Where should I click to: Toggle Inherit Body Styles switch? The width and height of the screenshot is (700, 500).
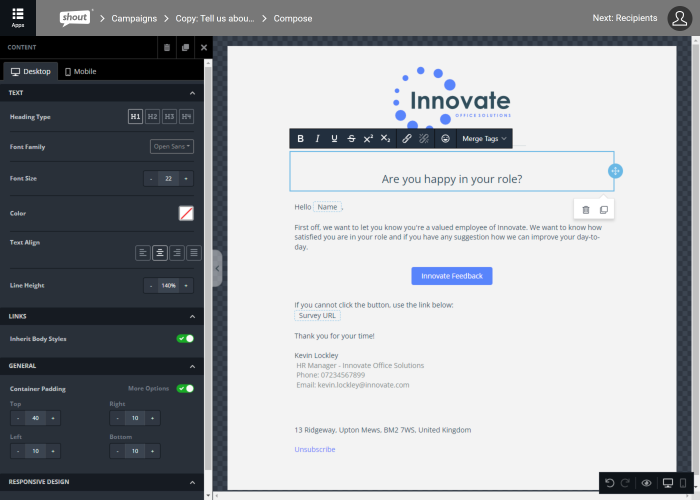[185, 338]
